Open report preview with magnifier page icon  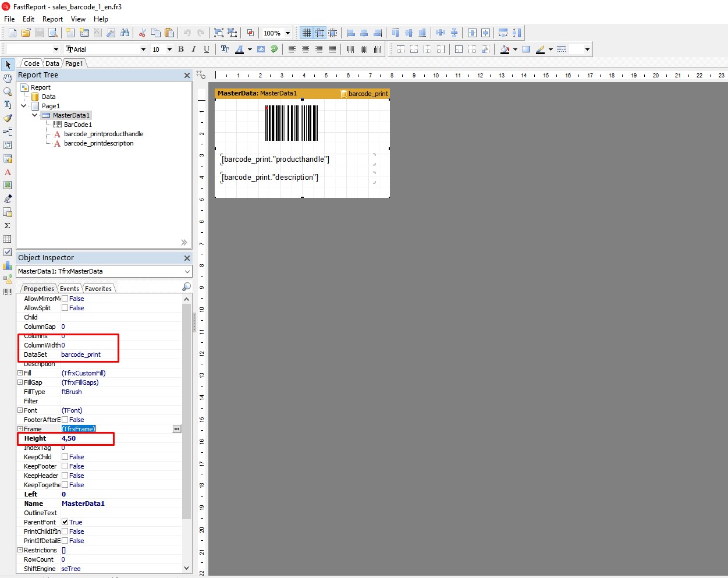pos(52,33)
